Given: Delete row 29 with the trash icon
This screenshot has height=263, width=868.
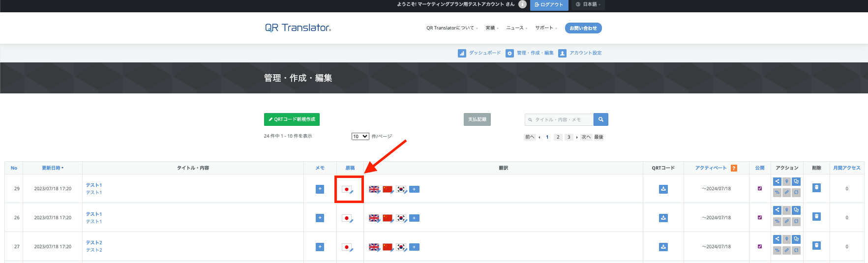Looking at the screenshot, I should [816, 187].
